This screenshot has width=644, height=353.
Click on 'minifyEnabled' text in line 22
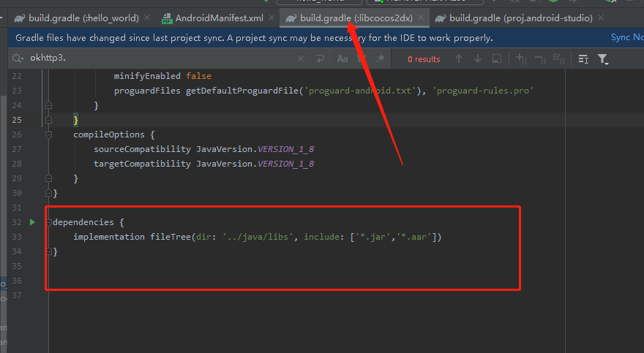[x=147, y=76]
